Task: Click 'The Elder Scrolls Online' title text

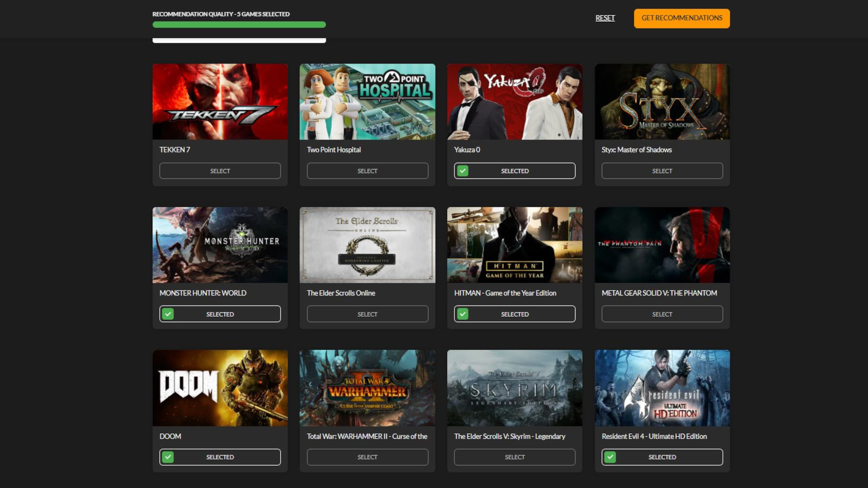Action: [341, 293]
